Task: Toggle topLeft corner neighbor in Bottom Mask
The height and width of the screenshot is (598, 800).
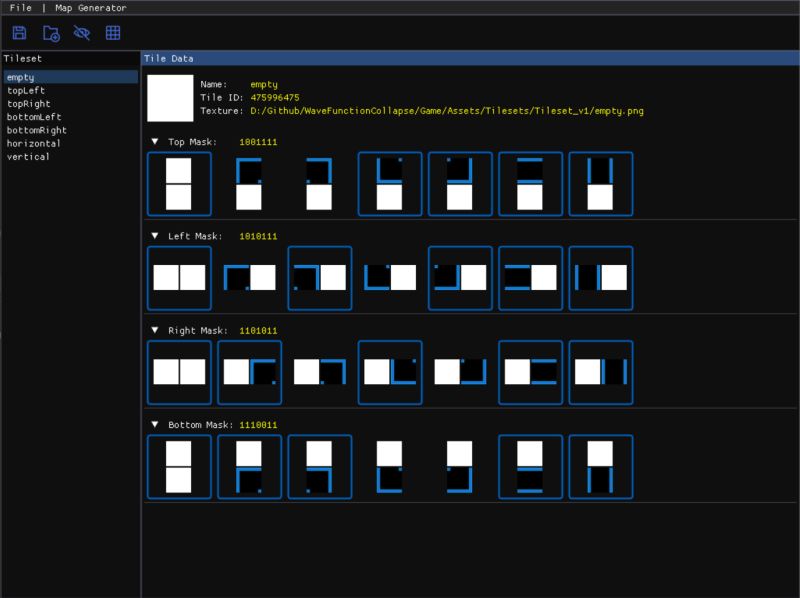Action: pyautogui.click(x=249, y=467)
